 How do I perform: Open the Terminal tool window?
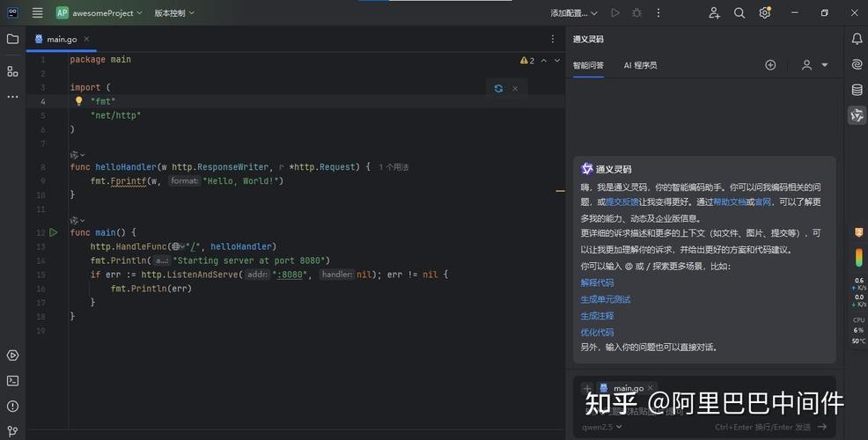pyautogui.click(x=12, y=381)
